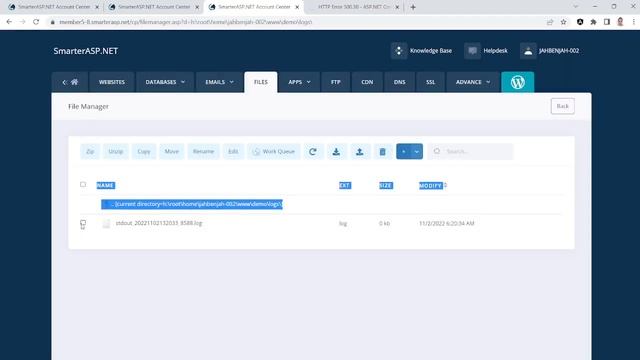
Task: Bookmark this page with star icon
Action: pyautogui.click(x=564, y=22)
